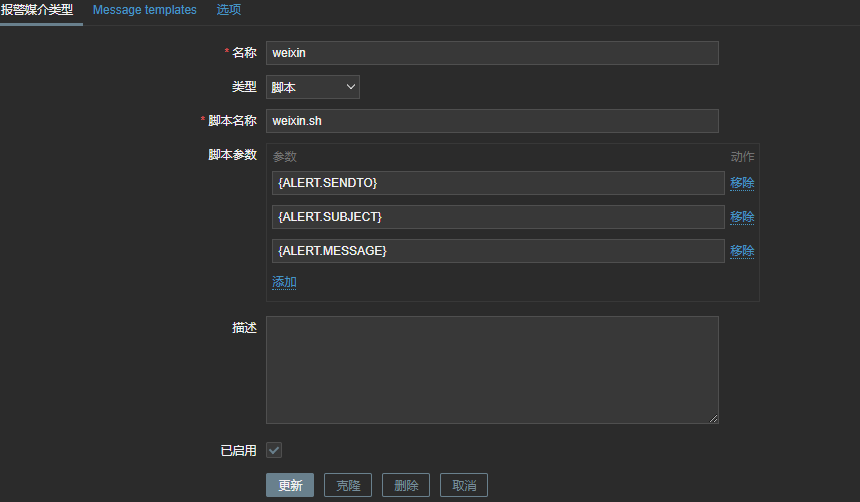Edit the {ALERT.MESSAGE} parameter field

point(497,251)
